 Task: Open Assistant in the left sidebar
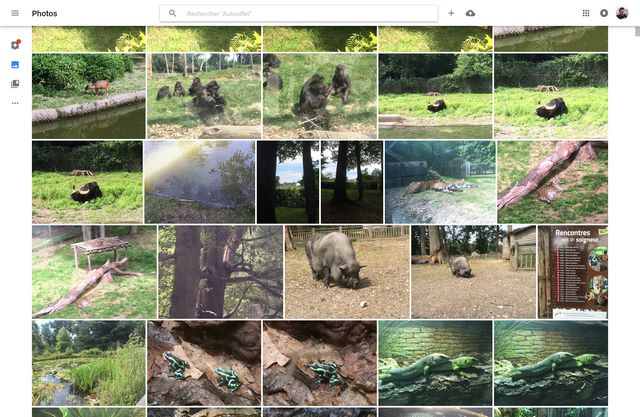[15, 45]
